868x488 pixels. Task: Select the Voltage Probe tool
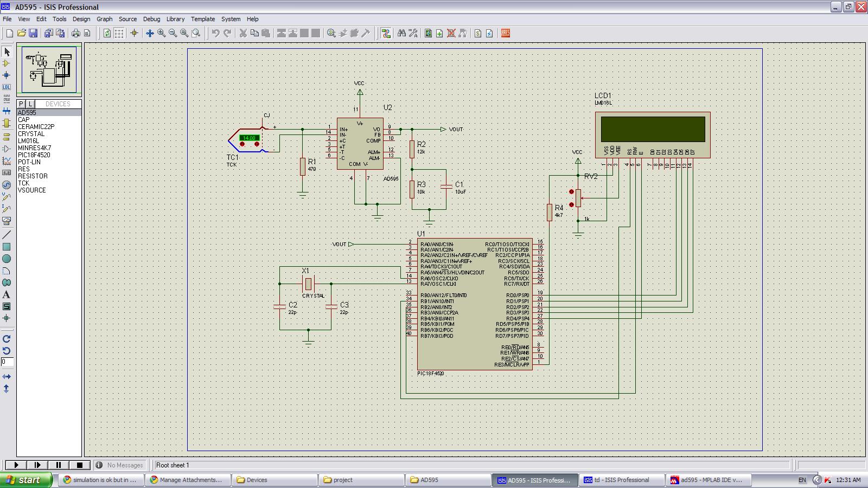(x=7, y=197)
